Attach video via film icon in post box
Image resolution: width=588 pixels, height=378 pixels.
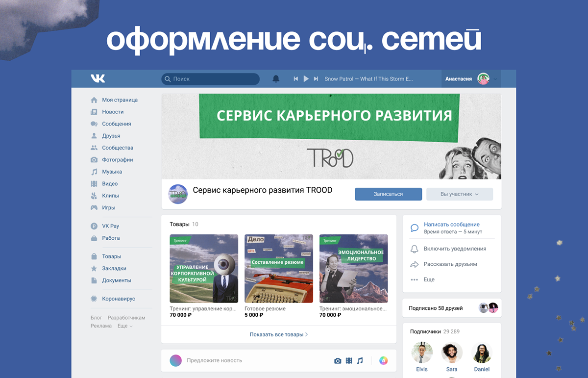[x=349, y=361]
